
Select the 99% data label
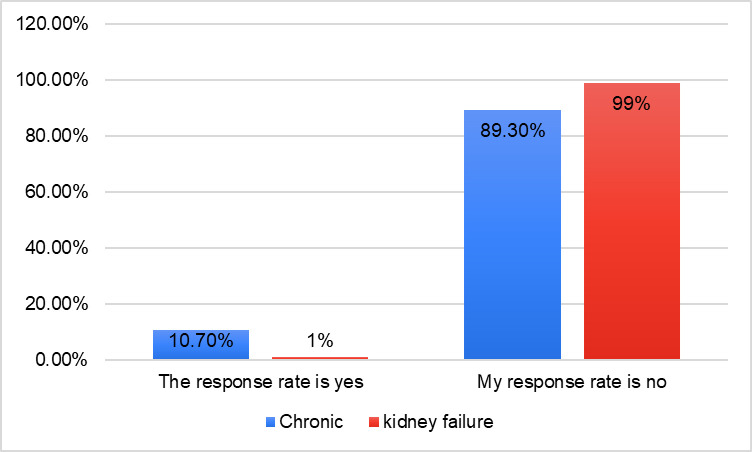tap(632, 103)
